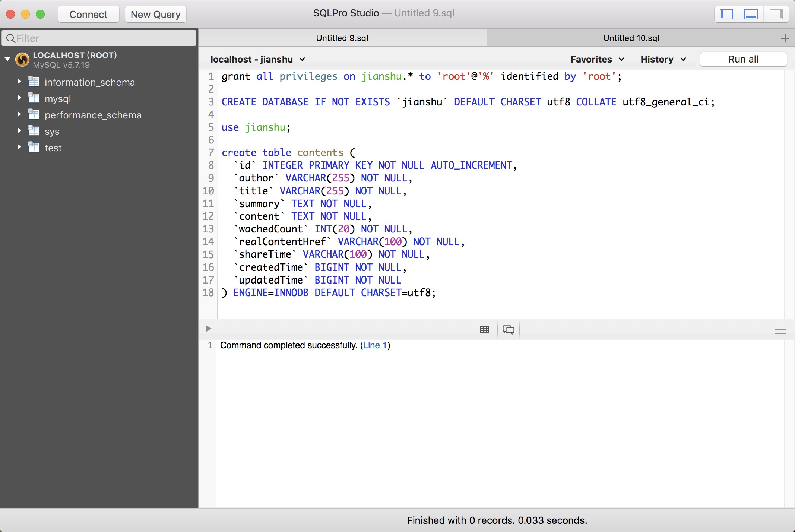
Task: Expand the mysql database tree
Action: click(19, 98)
